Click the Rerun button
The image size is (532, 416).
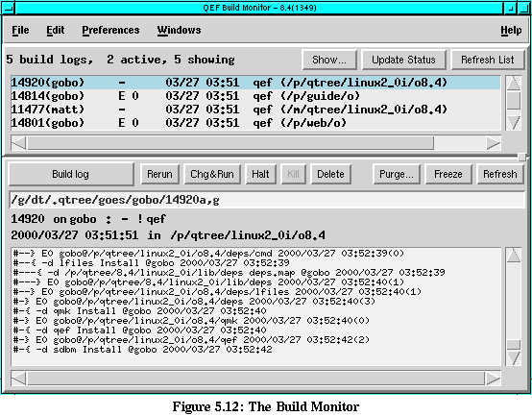[159, 174]
